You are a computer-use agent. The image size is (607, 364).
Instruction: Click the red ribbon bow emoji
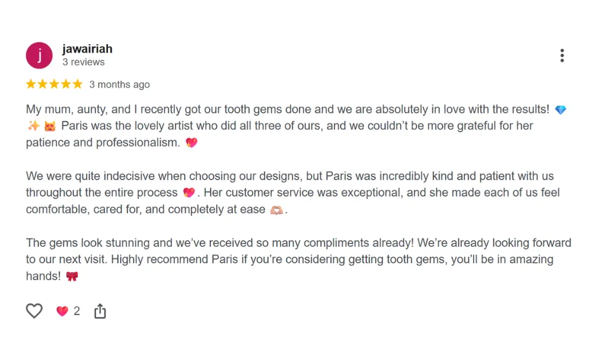point(72,276)
